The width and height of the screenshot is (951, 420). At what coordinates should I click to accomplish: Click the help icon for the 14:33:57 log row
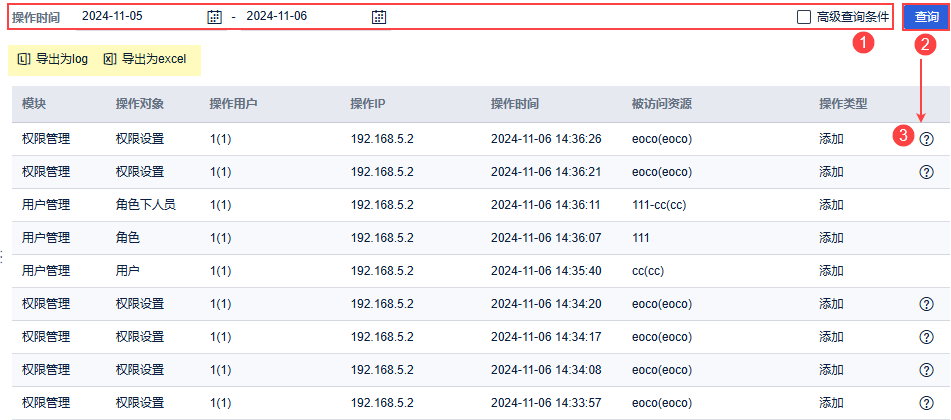[926, 403]
